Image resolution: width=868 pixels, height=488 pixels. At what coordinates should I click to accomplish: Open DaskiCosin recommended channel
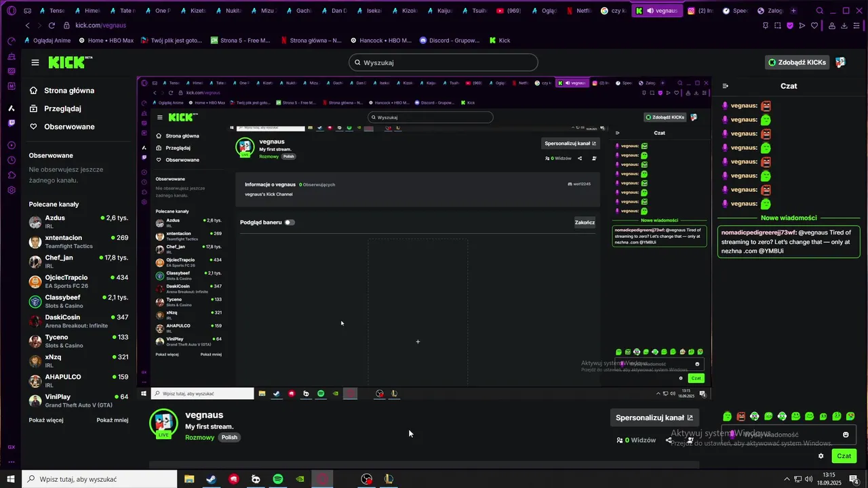pyautogui.click(x=79, y=321)
